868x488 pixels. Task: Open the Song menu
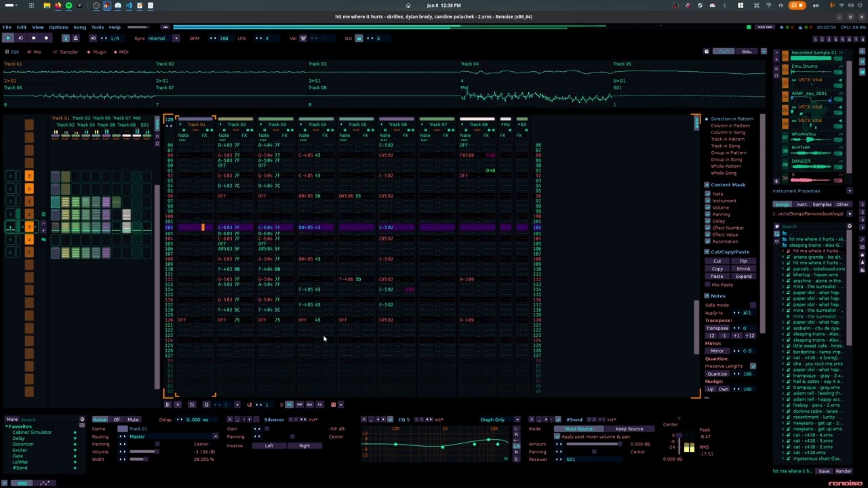(x=79, y=27)
